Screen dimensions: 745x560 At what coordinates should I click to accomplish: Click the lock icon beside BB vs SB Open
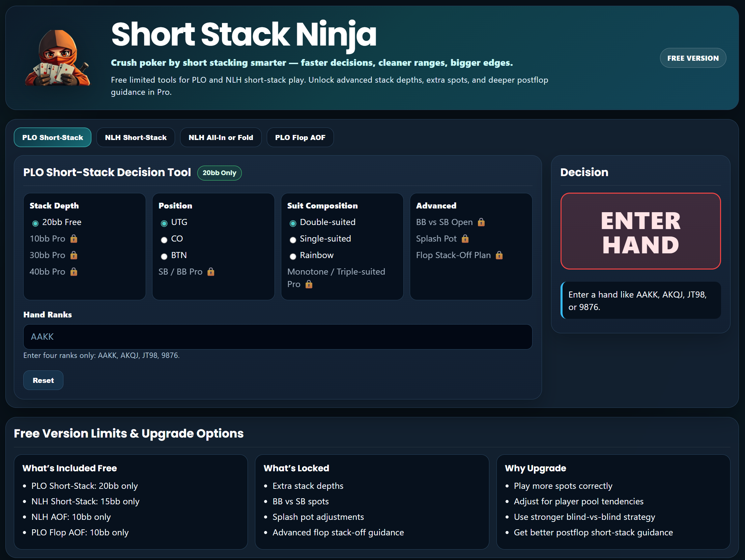pos(481,222)
